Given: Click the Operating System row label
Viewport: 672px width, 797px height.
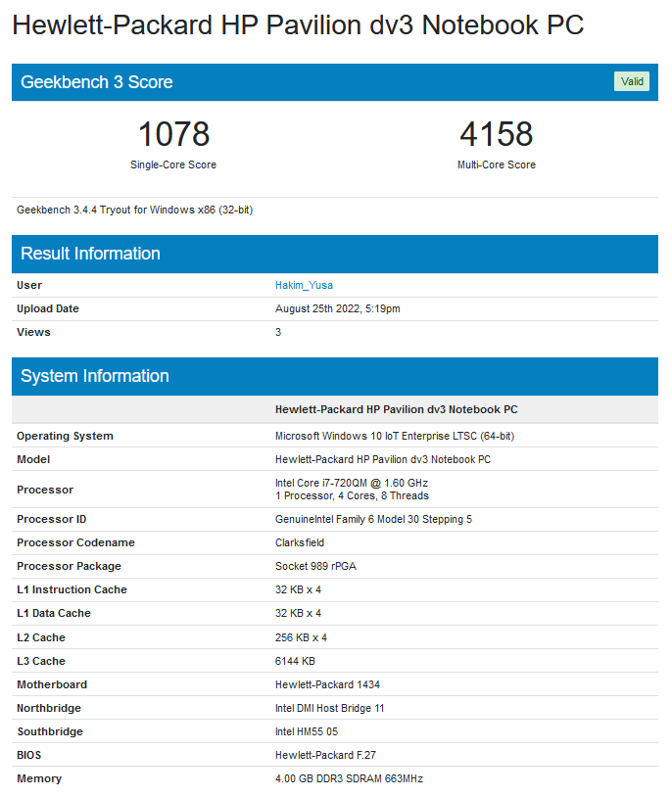Looking at the screenshot, I should [x=65, y=436].
